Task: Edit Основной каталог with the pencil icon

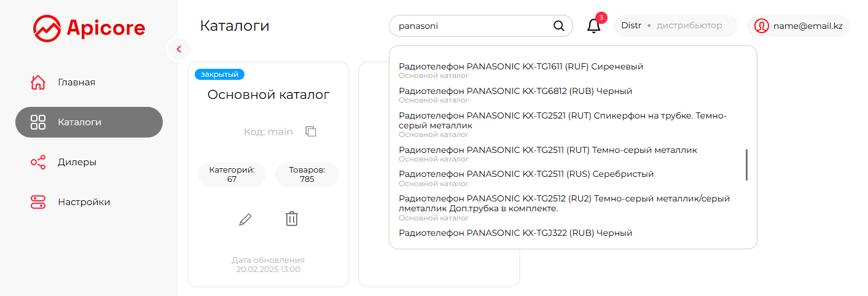Action: pyautogui.click(x=245, y=219)
